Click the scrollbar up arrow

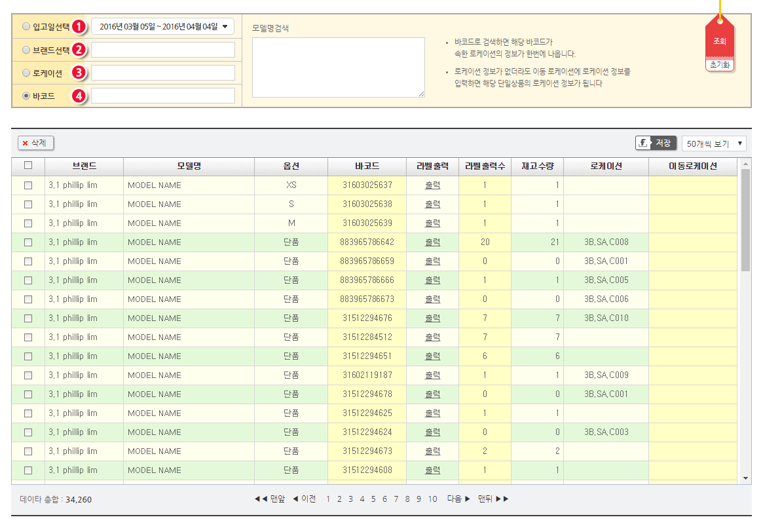pos(745,164)
